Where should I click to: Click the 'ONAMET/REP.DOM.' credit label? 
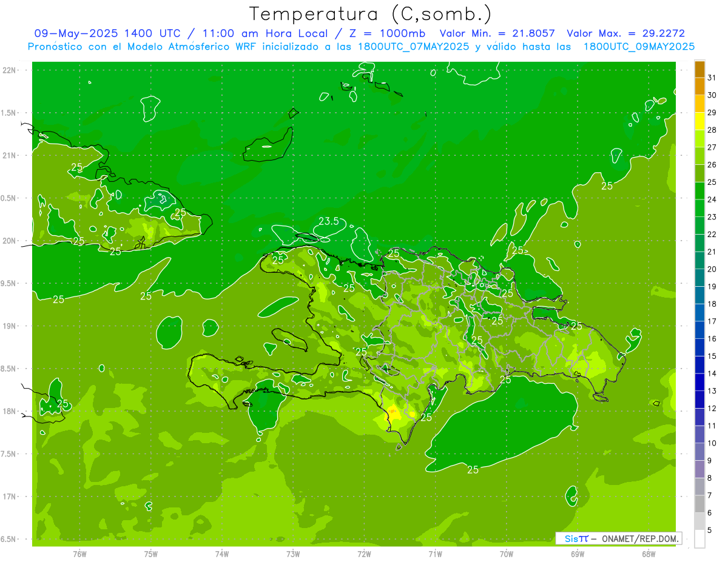pos(639,538)
